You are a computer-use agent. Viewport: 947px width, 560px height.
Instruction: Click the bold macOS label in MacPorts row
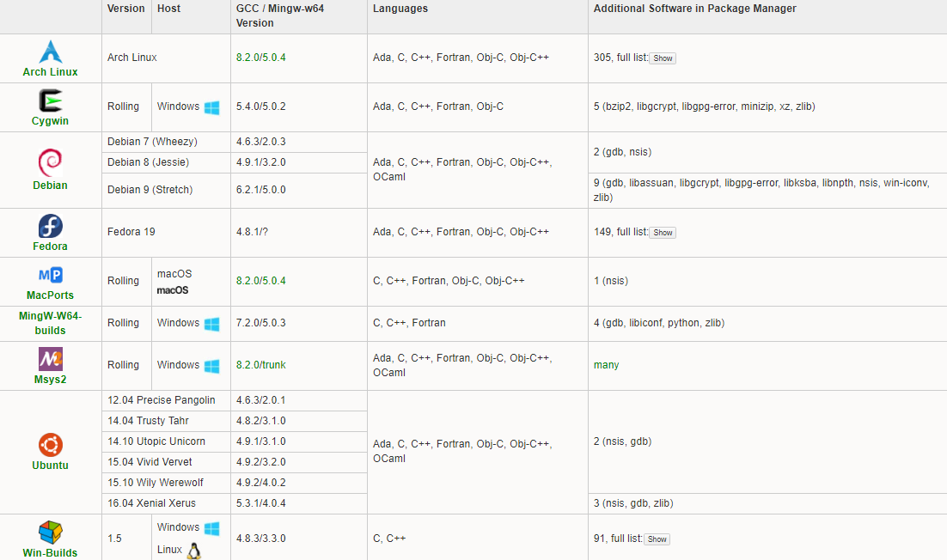point(173,290)
